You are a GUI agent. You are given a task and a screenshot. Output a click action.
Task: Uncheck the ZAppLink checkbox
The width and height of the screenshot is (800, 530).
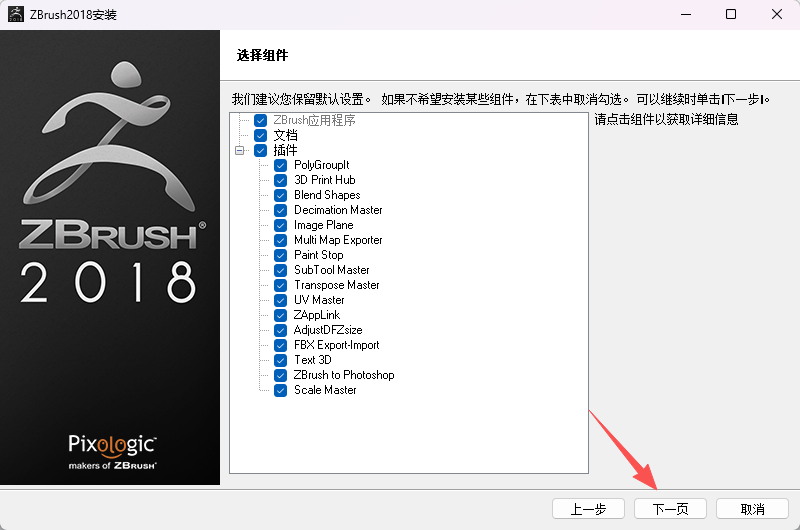281,315
